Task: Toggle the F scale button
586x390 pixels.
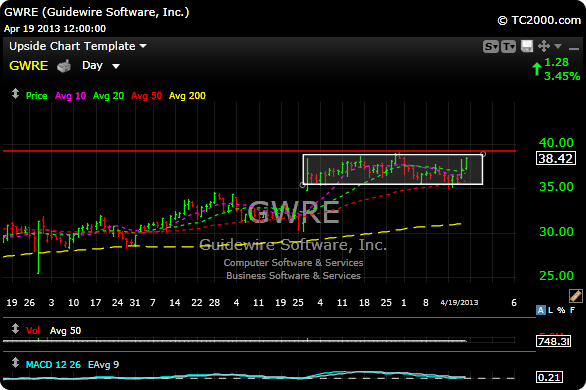Action: [x=572, y=310]
